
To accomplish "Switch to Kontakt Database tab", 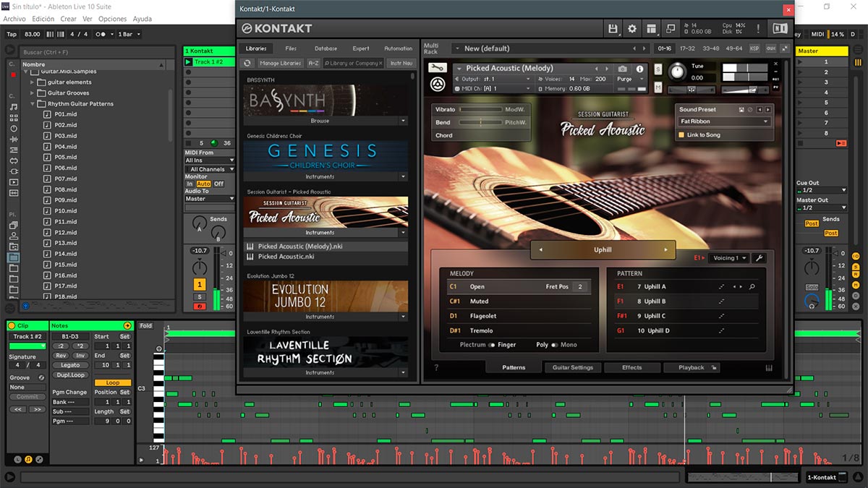I will coord(325,48).
